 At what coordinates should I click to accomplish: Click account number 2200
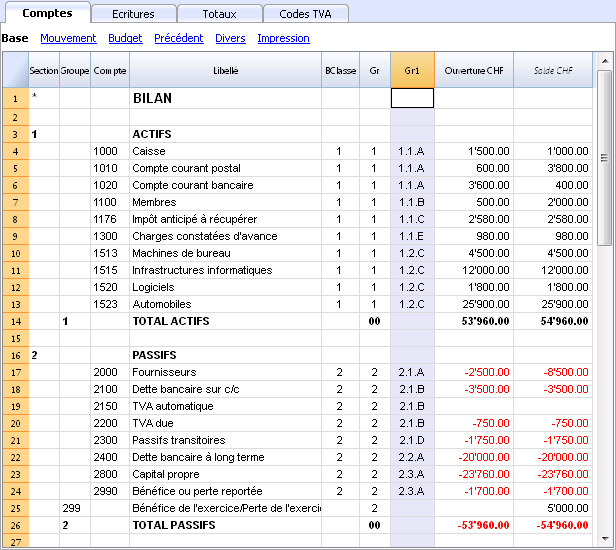point(105,423)
